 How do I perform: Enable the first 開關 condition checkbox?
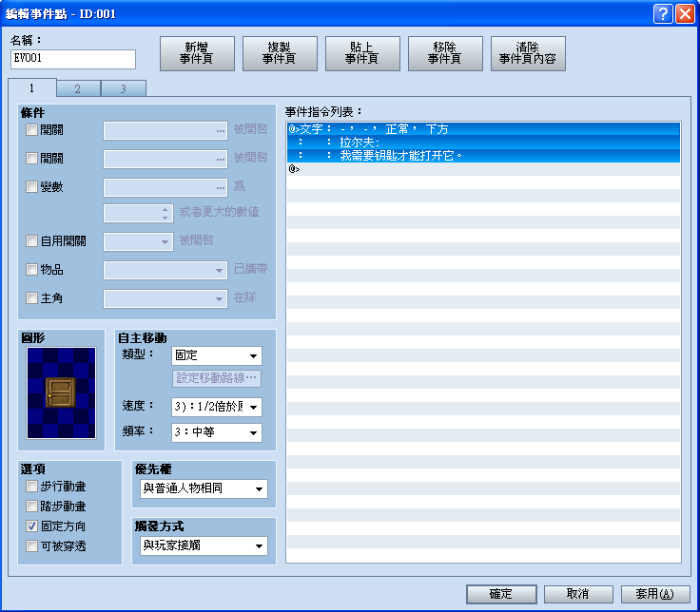[x=31, y=130]
